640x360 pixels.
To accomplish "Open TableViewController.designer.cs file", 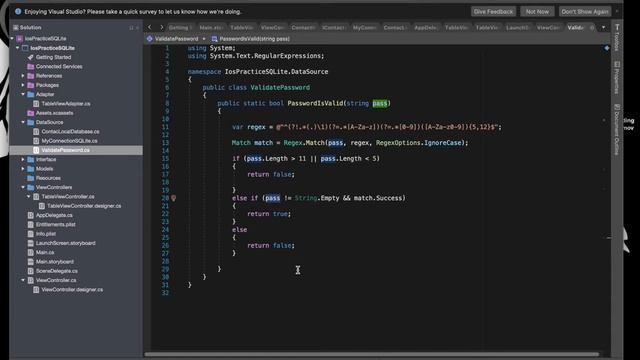I will pyautogui.click(x=84, y=206).
